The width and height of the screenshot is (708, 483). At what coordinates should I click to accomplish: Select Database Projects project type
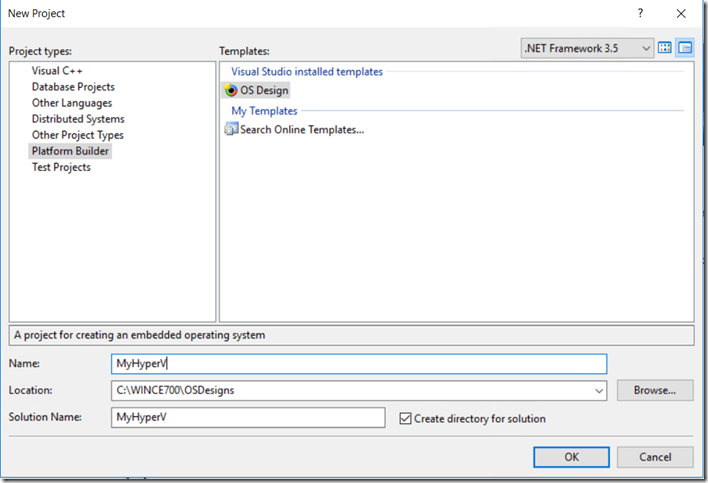click(x=73, y=87)
